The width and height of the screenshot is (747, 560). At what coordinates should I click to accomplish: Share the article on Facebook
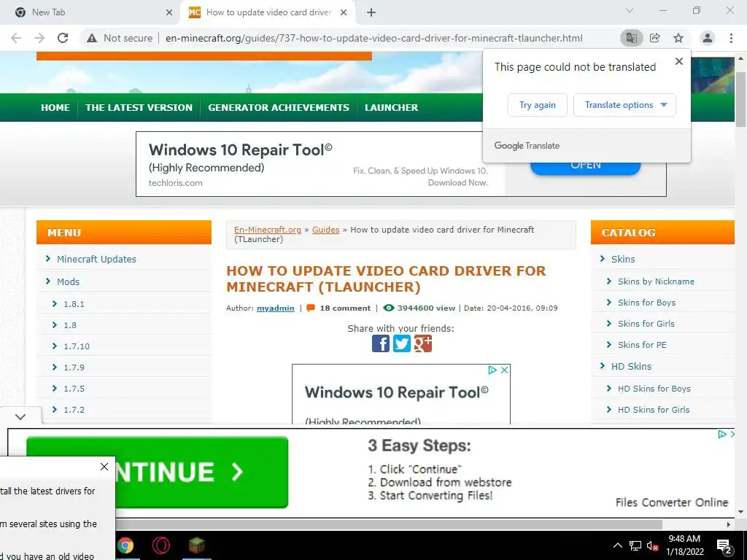[x=381, y=343]
